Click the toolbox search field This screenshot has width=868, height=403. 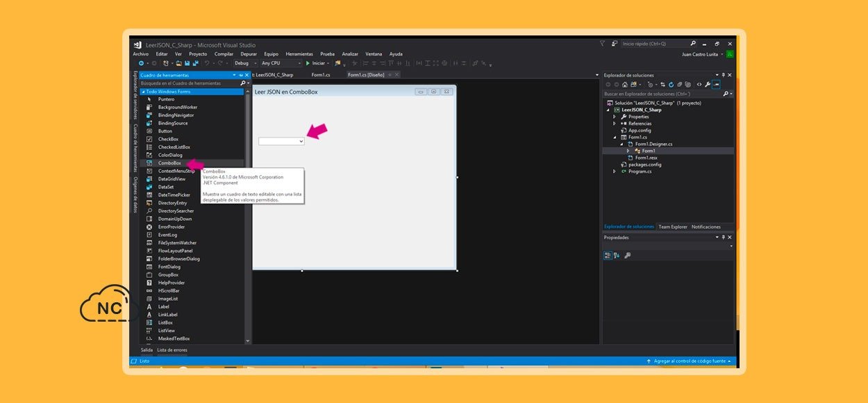(x=190, y=83)
